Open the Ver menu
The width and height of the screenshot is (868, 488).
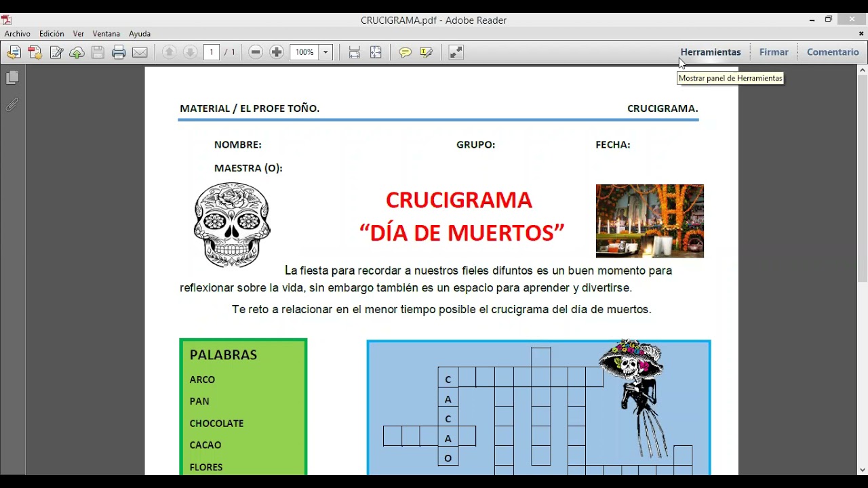[79, 33]
